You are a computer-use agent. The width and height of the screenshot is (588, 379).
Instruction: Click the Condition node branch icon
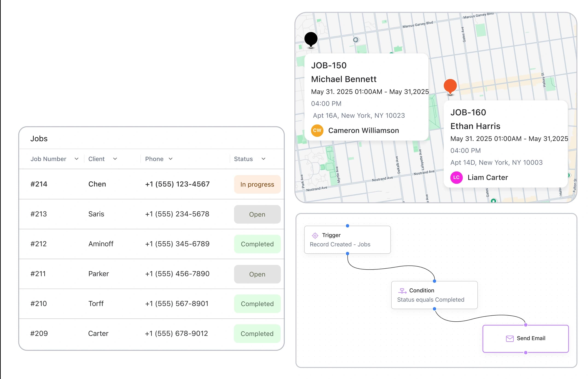[x=402, y=291]
